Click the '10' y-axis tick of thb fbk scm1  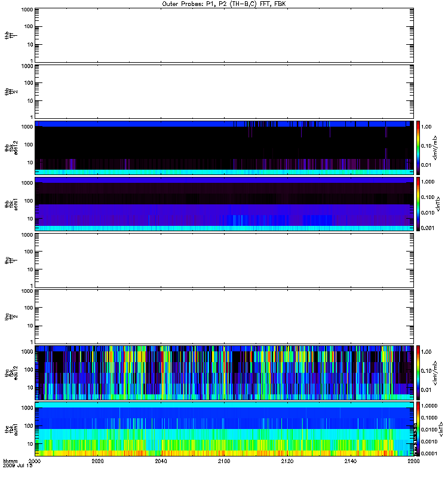(x=30, y=219)
